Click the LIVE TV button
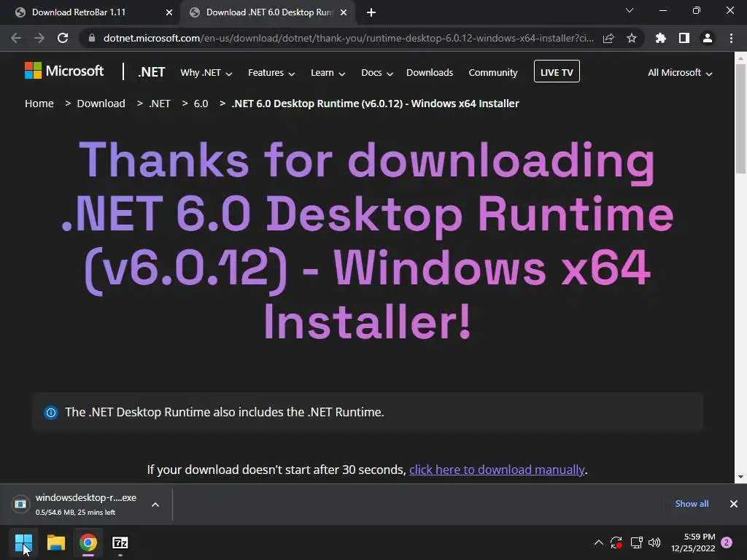This screenshot has width=747, height=560. click(557, 71)
